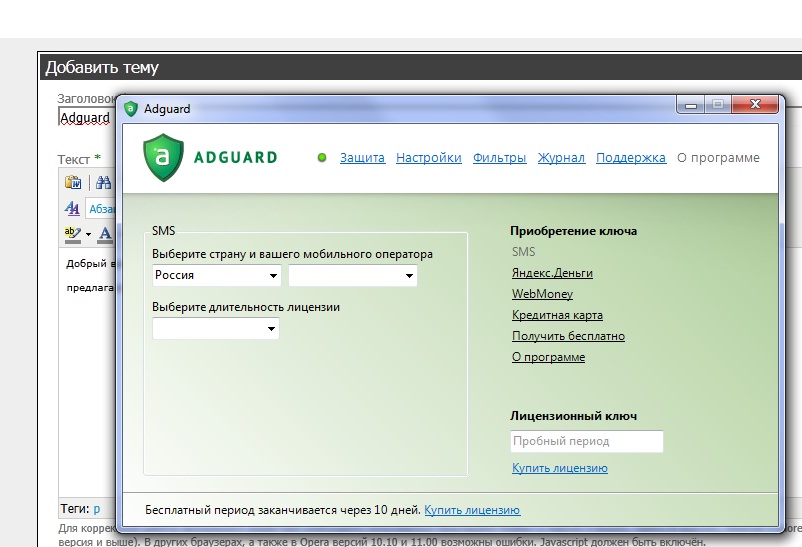
Task: Click Купить лицензию link in bottom status bar
Action: (472, 510)
